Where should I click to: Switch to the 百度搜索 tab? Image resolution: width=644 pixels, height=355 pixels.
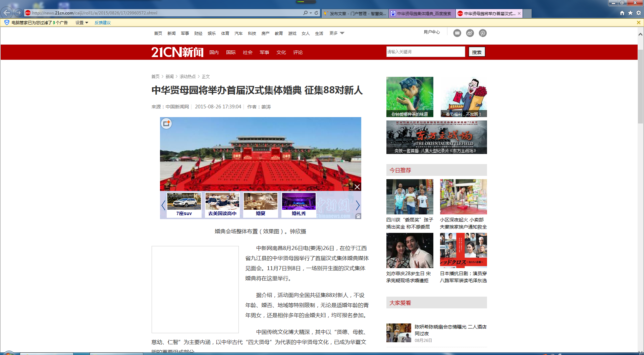click(x=422, y=13)
